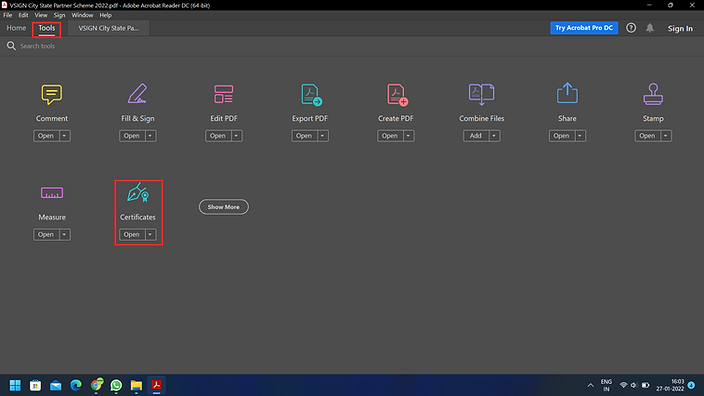Expand the Edit PDF Open dropdown arrow

pyautogui.click(x=236, y=136)
